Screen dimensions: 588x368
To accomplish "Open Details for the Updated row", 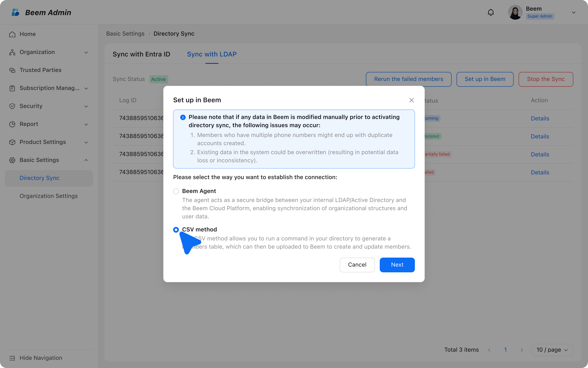I will click(x=540, y=137).
